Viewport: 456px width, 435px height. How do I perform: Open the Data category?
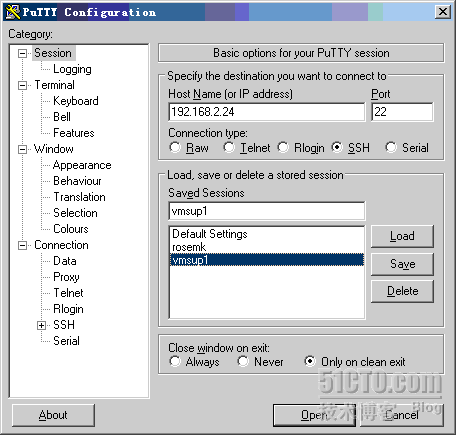click(65, 261)
